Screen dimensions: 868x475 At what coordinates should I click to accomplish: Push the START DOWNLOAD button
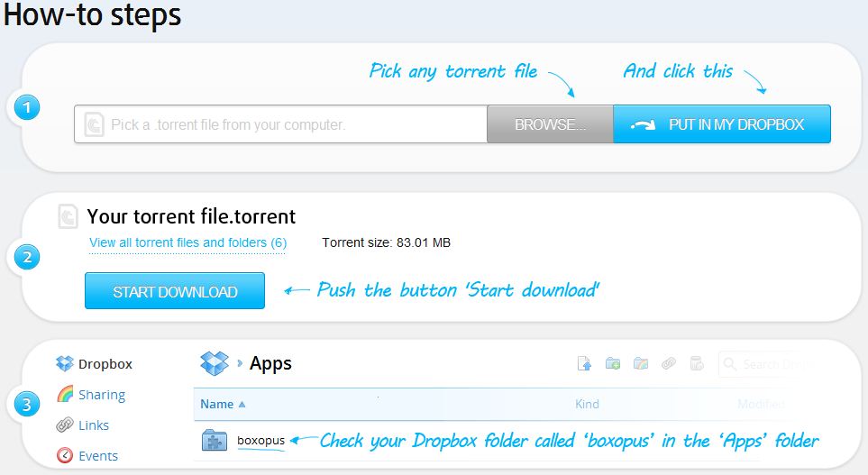175,291
